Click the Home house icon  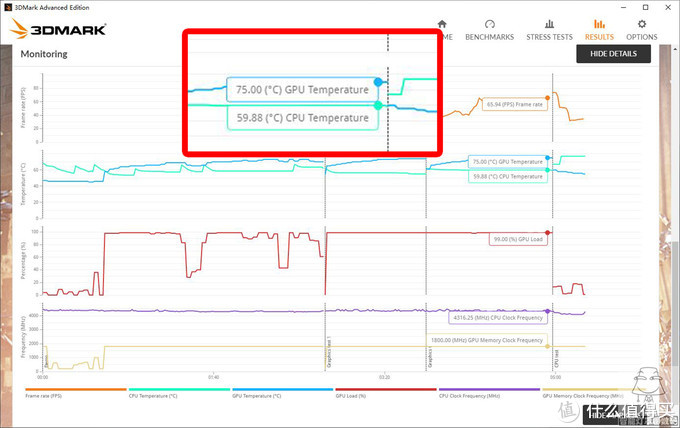tap(442, 24)
